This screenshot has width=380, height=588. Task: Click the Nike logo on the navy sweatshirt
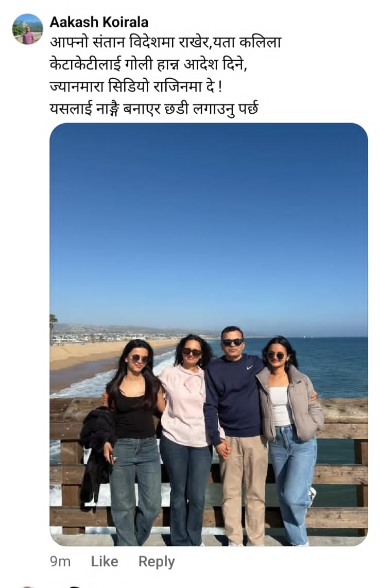249,368
